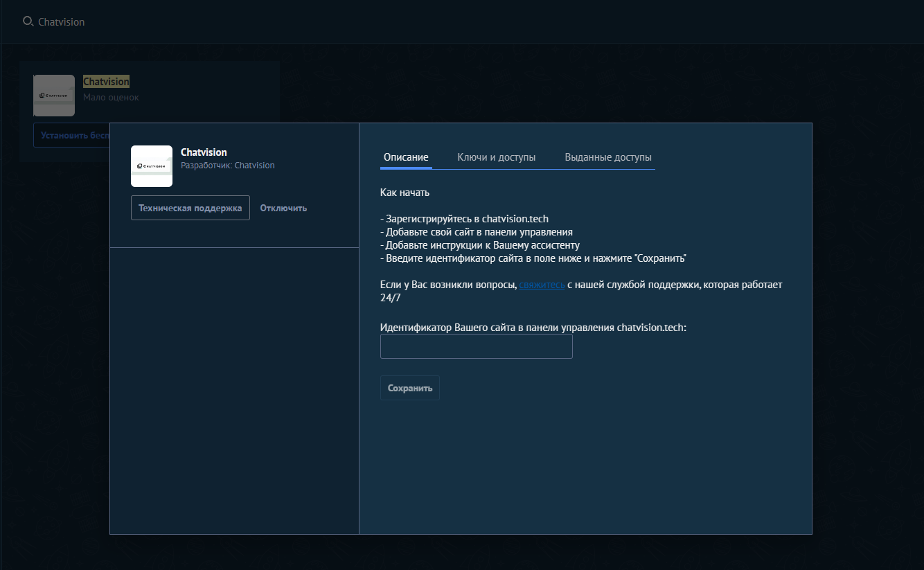Click the 'Как начать' heading text

tap(405, 193)
